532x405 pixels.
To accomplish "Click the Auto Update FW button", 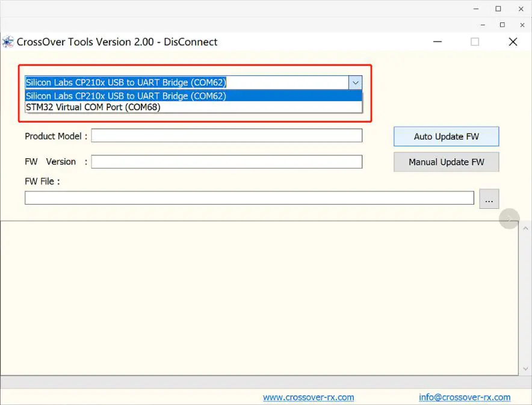I will [446, 137].
